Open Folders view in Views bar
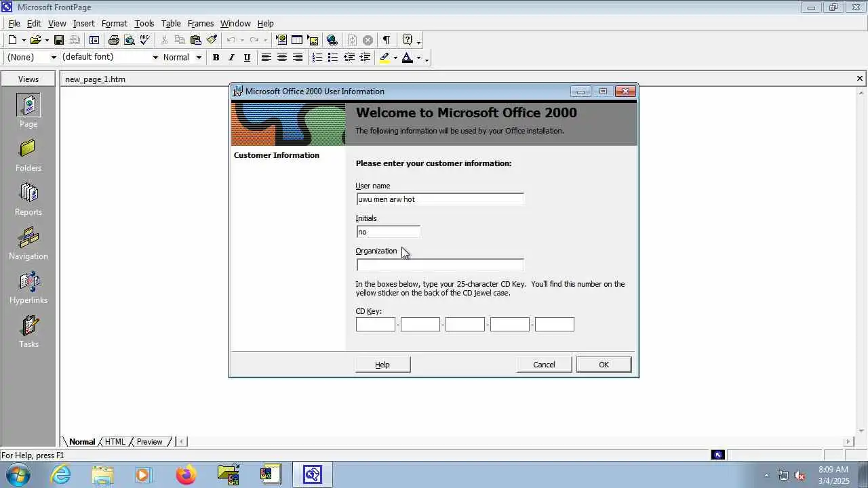 pos(28,155)
